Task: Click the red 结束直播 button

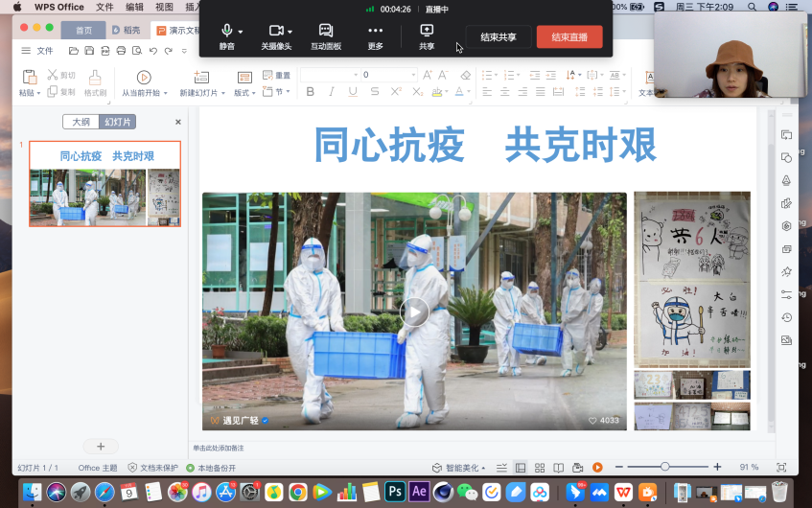Action: click(569, 37)
